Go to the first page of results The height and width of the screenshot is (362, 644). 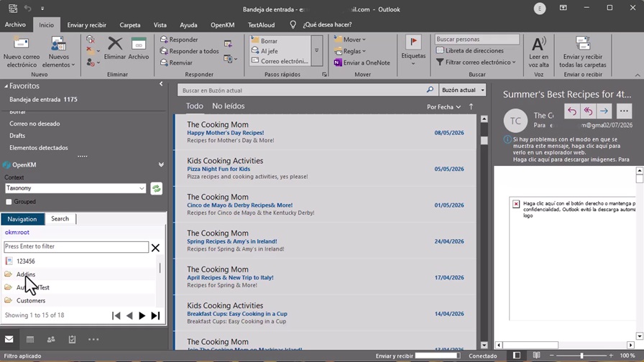[116, 315]
